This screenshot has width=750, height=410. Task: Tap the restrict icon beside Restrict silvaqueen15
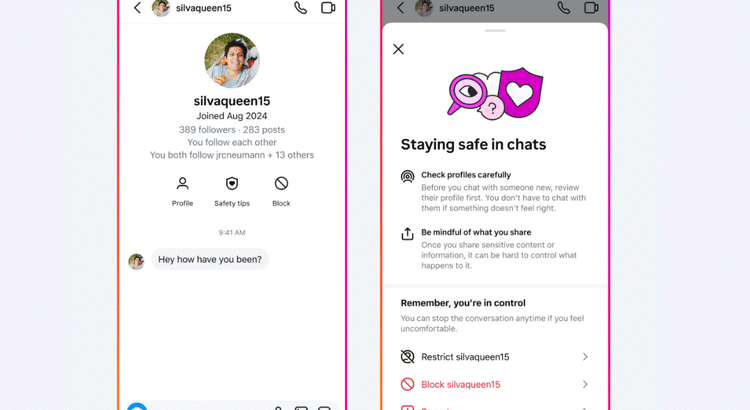tap(408, 357)
